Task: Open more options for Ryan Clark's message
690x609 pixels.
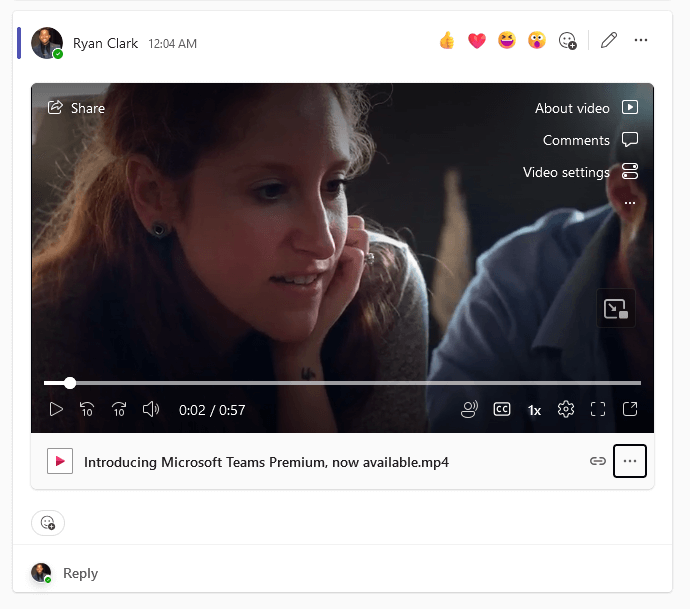Action: 641,40
